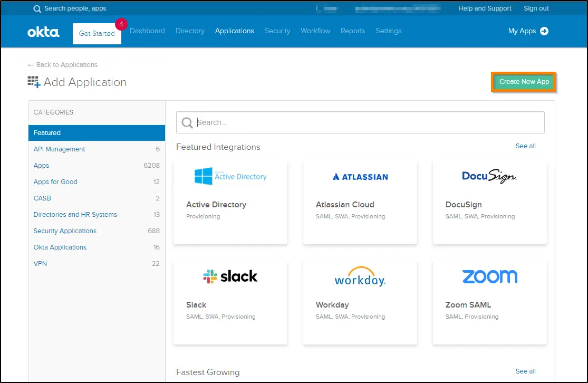
Task: Click the Atlassian Cloud card title
Action: (x=345, y=205)
